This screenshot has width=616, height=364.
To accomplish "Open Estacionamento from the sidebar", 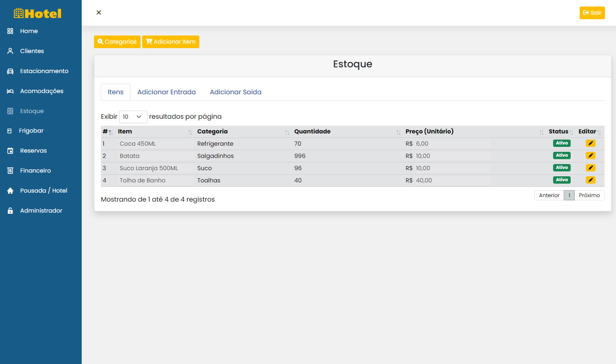I will click(x=44, y=71).
